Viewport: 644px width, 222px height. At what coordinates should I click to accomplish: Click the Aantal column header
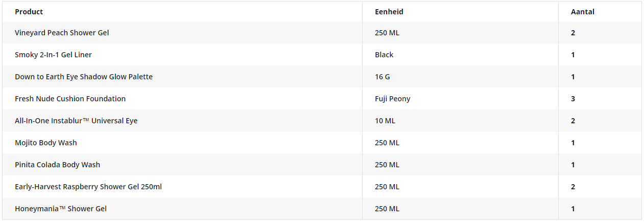[583, 12]
